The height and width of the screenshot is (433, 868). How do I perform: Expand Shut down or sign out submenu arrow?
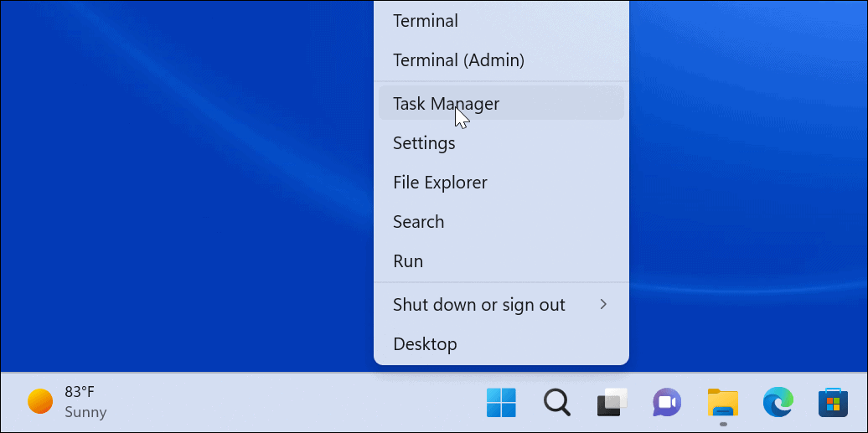point(603,304)
